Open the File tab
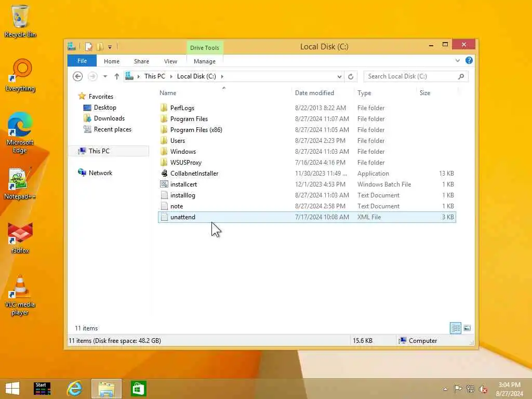 tap(82, 61)
